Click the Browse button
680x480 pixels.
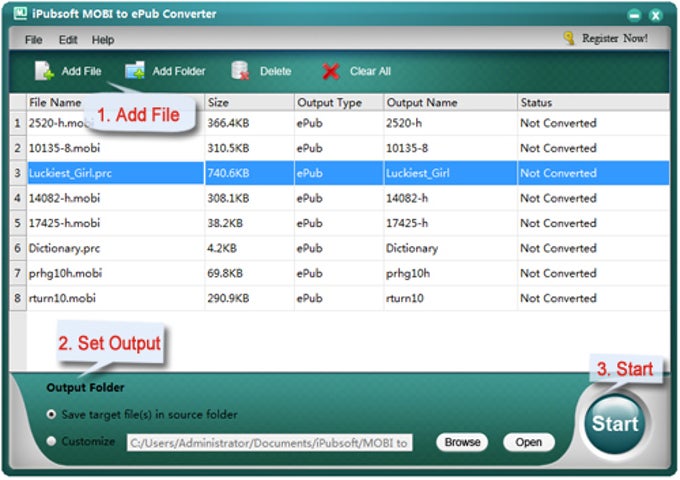click(x=462, y=442)
